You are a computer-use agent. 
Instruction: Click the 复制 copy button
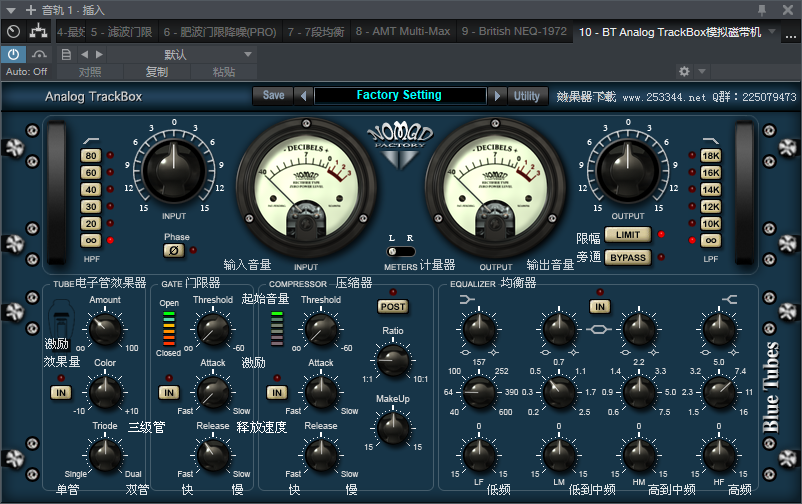point(157,72)
